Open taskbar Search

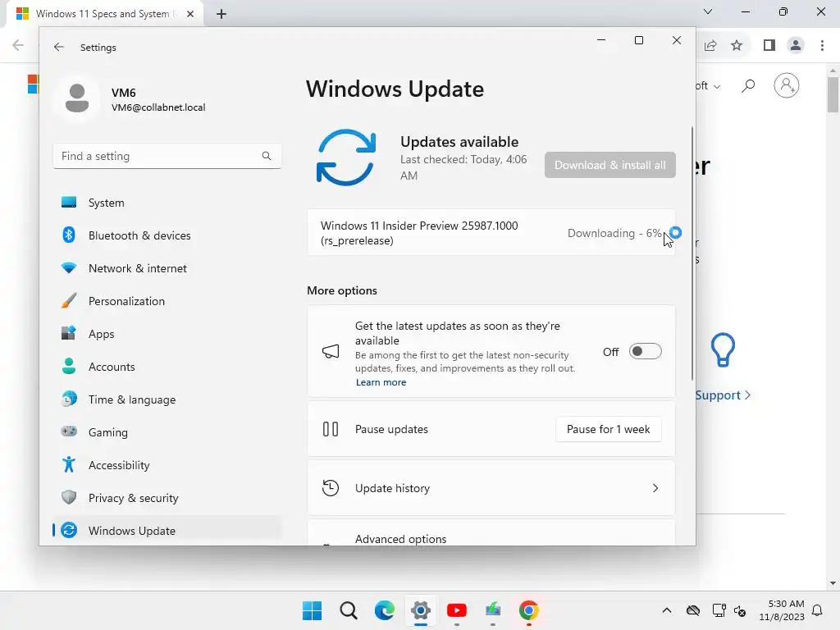tap(348, 610)
